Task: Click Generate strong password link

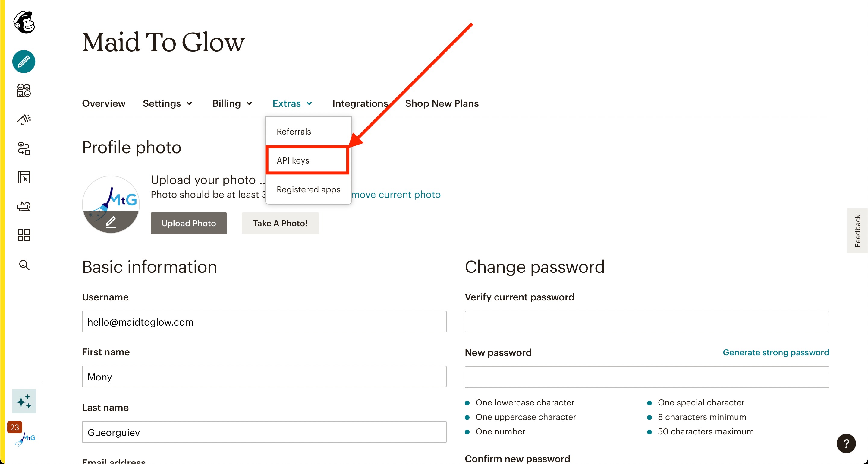Action: 776,352
